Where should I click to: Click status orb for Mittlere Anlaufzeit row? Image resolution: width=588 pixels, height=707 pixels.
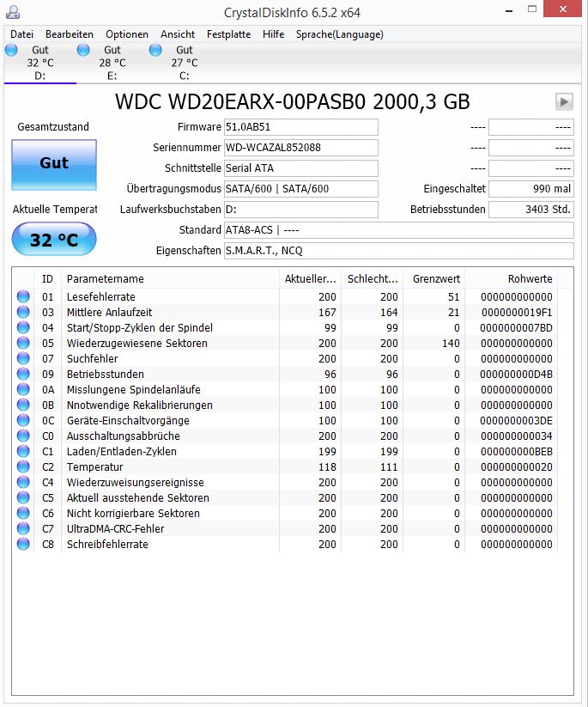pyautogui.click(x=23, y=312)
